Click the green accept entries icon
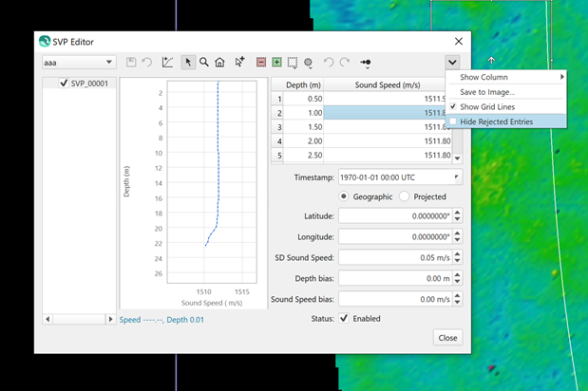Image resolution: width=588 pixels, height=391 pixels. (276, 63)
